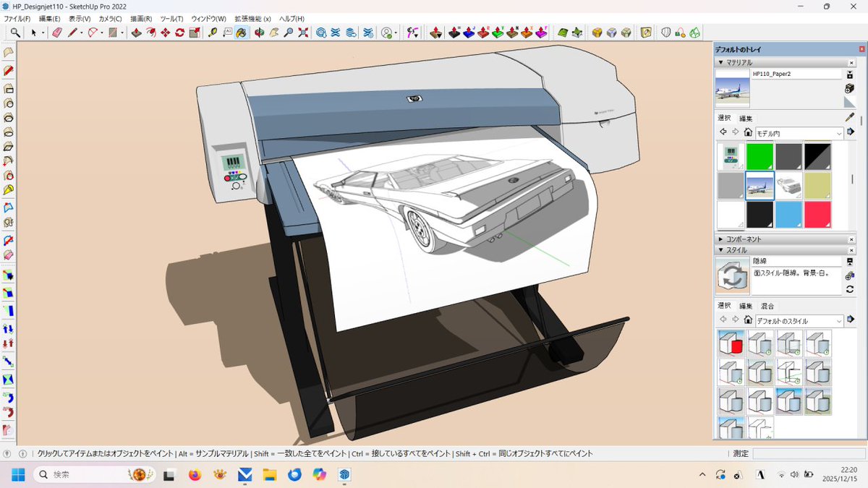Switch to 混合 tab in Styles panel
Viewport: 868px width, 488px height.
[767, 306]
